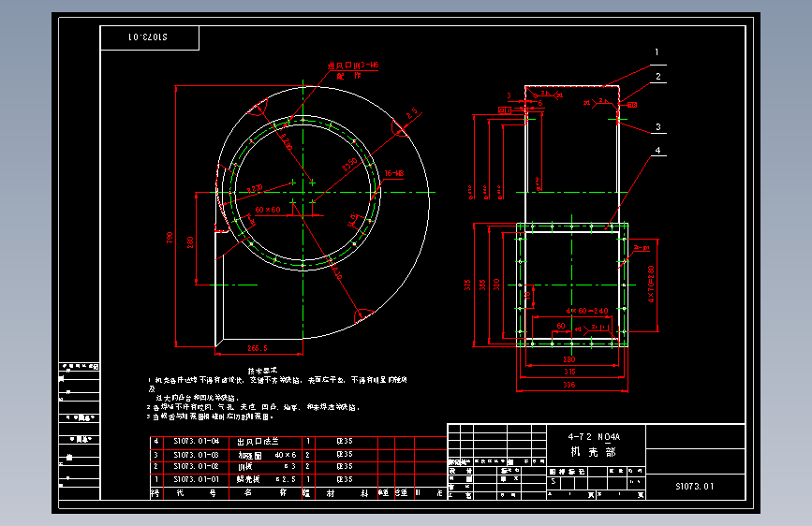This screenshot has height=526, width=812.
Task: Click the "4×60=240" dimension text
Action: tap(587, 311)
